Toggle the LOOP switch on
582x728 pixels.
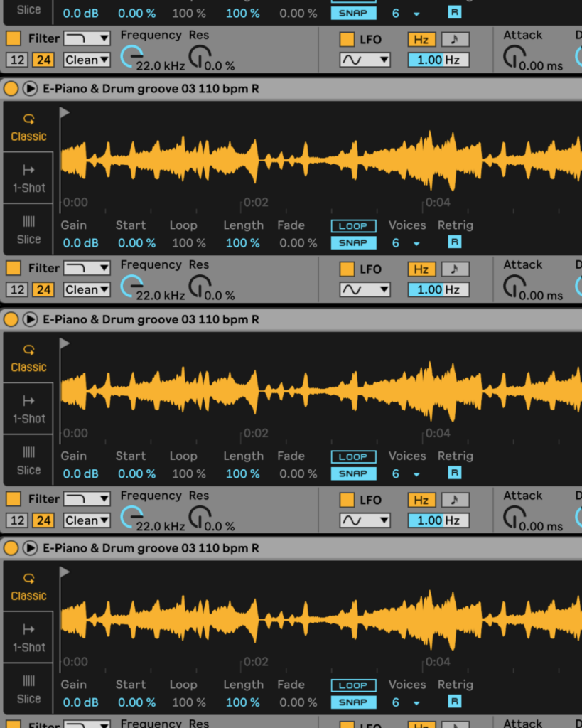(x=353, y=225)
